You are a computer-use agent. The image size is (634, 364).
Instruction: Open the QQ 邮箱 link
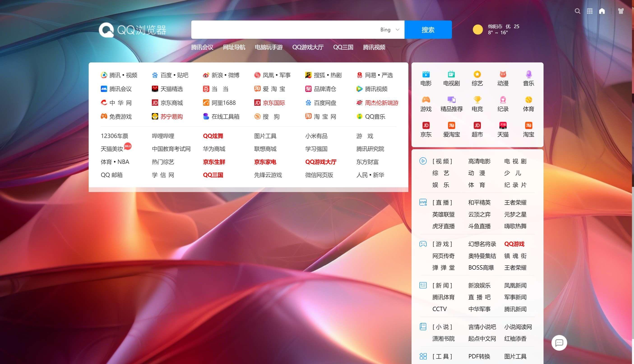click(112, 175)
